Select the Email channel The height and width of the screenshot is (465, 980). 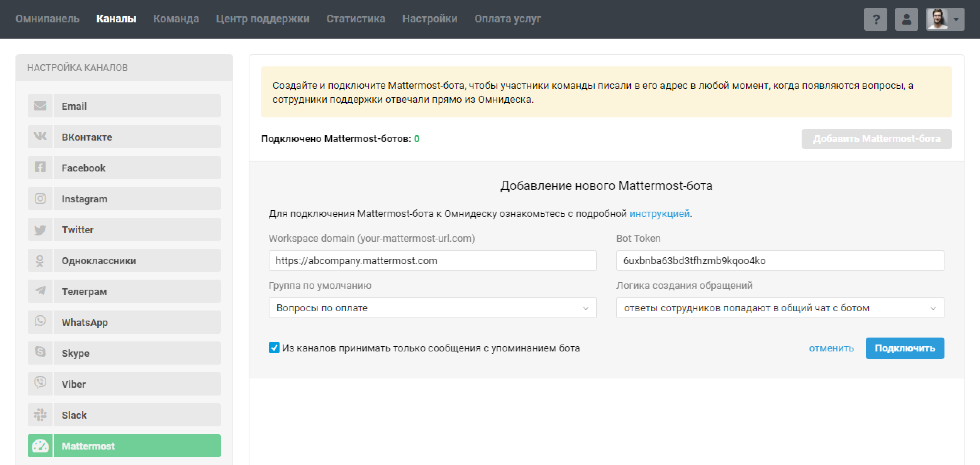click(x=124, y=106)
